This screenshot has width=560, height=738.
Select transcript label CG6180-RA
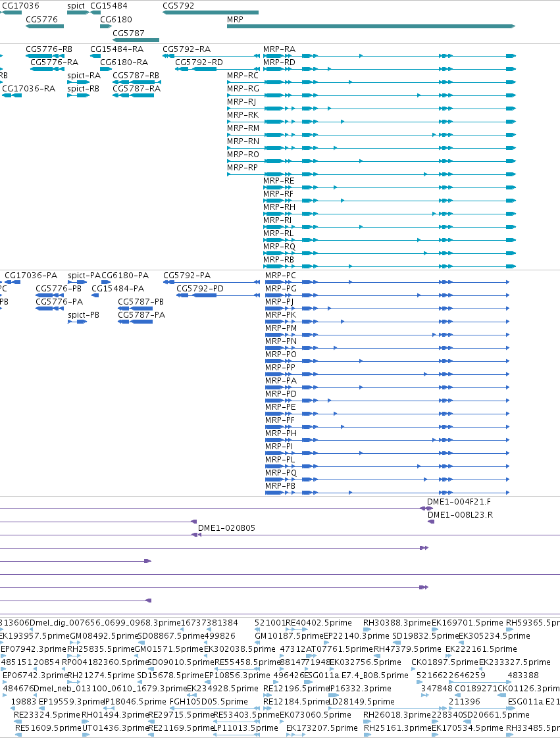tap(124, 62)
